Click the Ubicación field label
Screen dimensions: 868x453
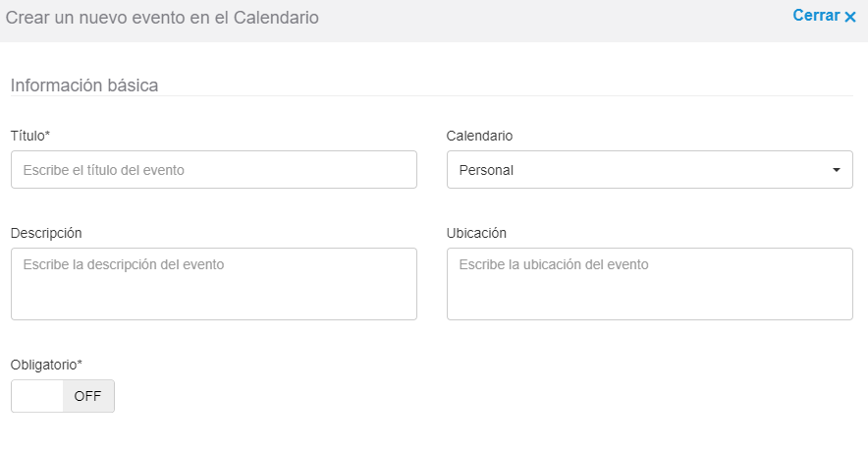point(476,233)
